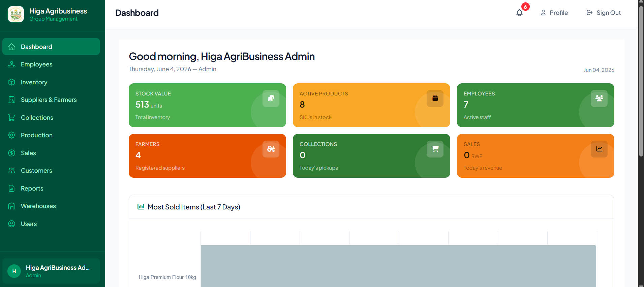Open the Collections page in sidebar
This screenshot has height=287, width=644.
pos(51,118)
